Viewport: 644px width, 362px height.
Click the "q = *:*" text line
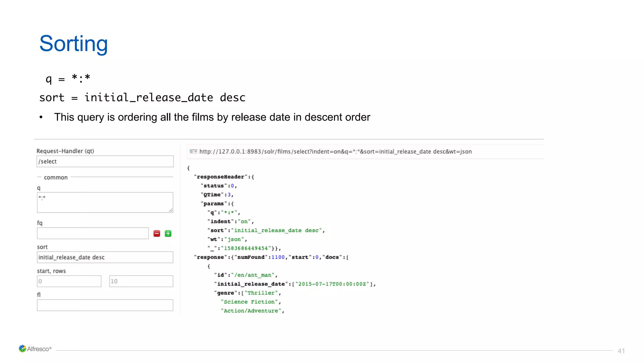tap(68, 79)
